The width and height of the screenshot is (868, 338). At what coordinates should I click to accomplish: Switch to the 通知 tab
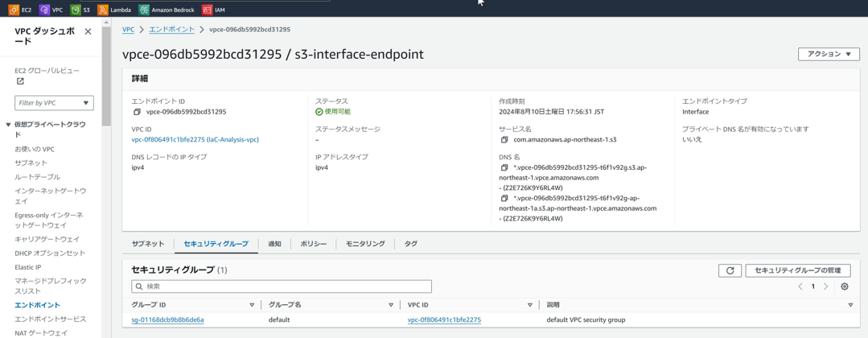274,244
